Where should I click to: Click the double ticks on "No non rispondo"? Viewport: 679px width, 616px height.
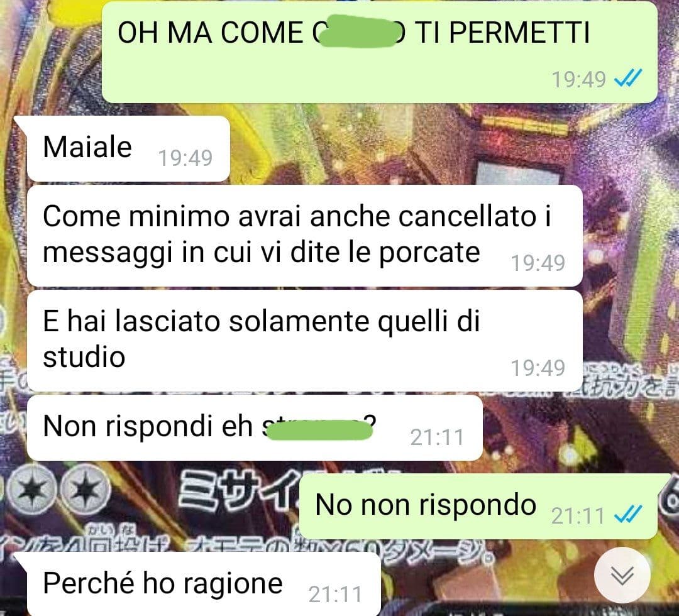(x=629, y=514)
